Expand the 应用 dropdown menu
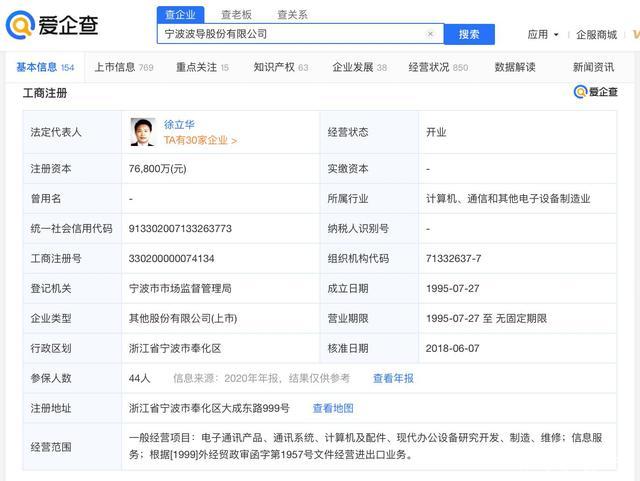The width and height of the screenshot is (640, 481). 543,35
